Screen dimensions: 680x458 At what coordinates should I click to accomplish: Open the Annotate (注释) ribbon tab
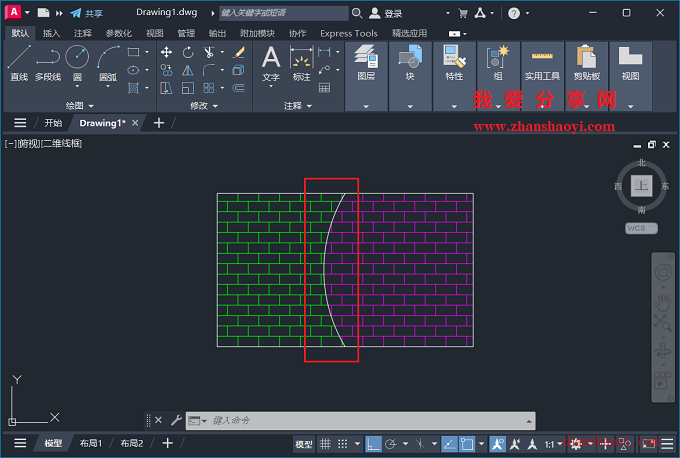82,33
